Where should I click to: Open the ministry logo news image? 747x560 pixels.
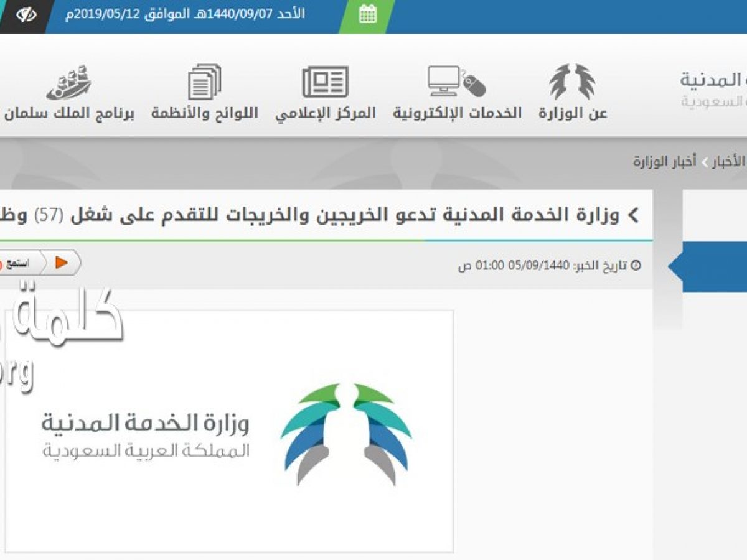coord(229,431)
